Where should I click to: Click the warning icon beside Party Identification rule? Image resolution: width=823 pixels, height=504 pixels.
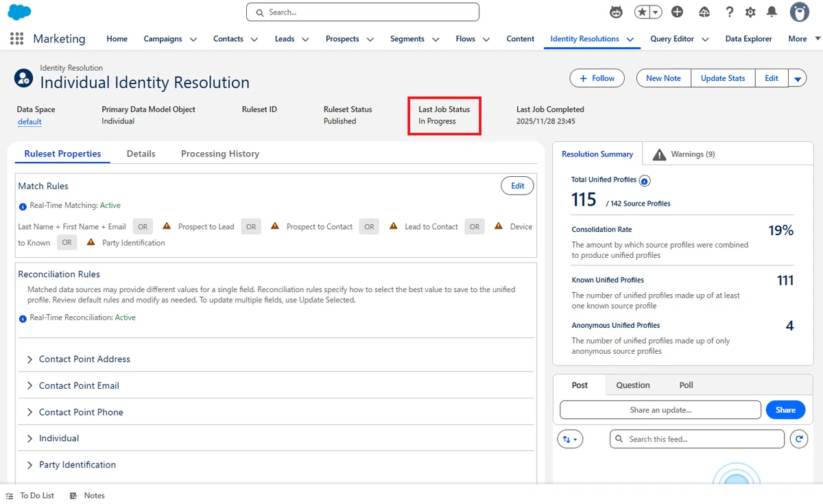point(91,242)
